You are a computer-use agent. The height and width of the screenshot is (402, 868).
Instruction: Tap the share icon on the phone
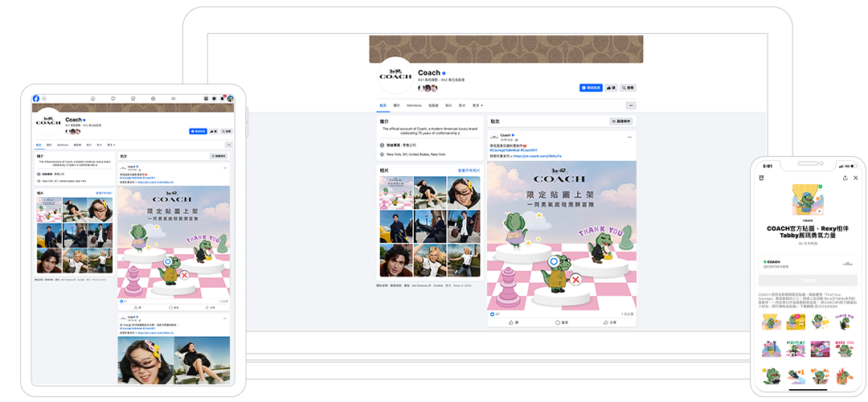[x=845, y=178]
